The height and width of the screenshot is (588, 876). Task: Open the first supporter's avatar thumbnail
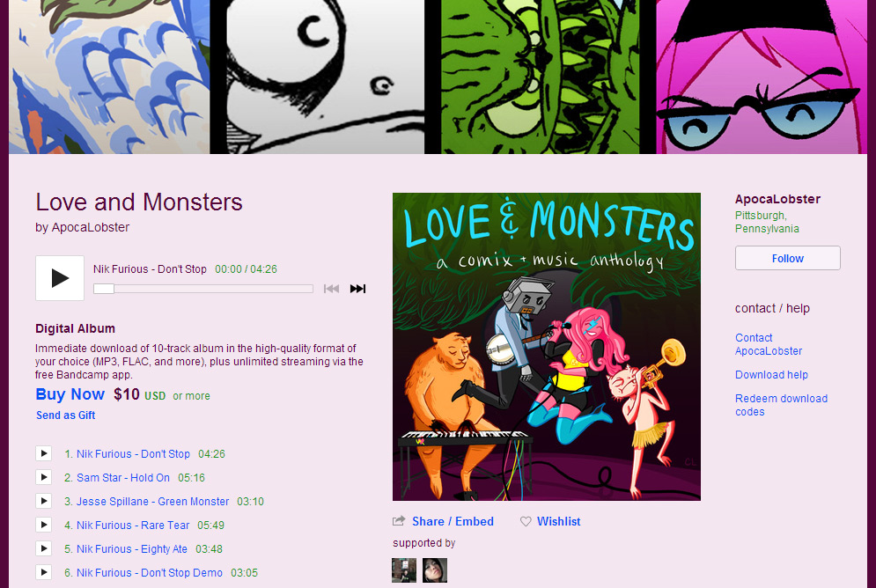pyautogui.click(x=404, y=570)
